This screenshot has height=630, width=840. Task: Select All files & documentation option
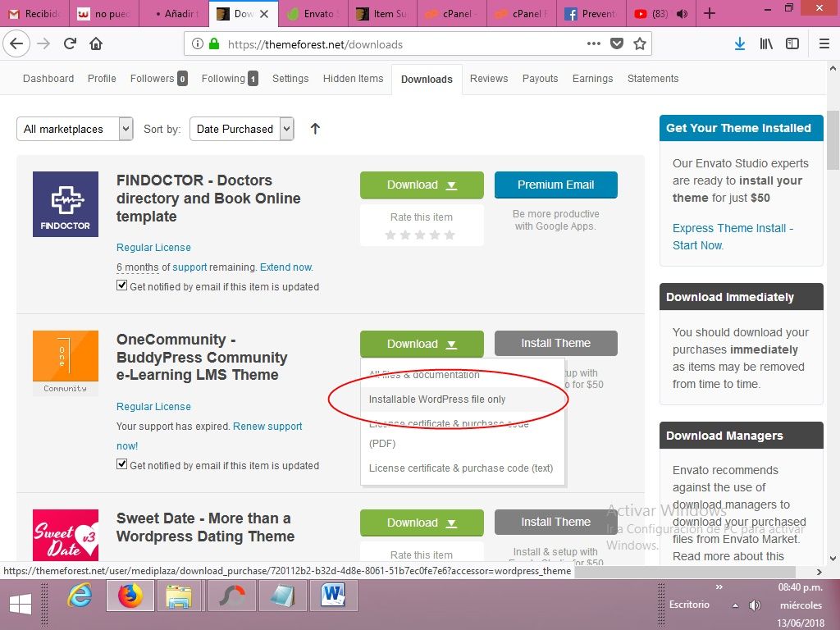[463, 374]
